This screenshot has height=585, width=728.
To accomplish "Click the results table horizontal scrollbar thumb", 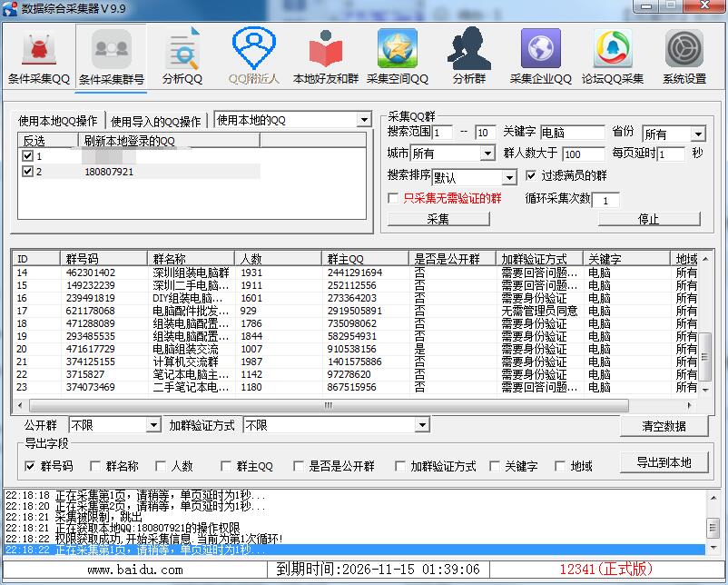I will (329, 405).
